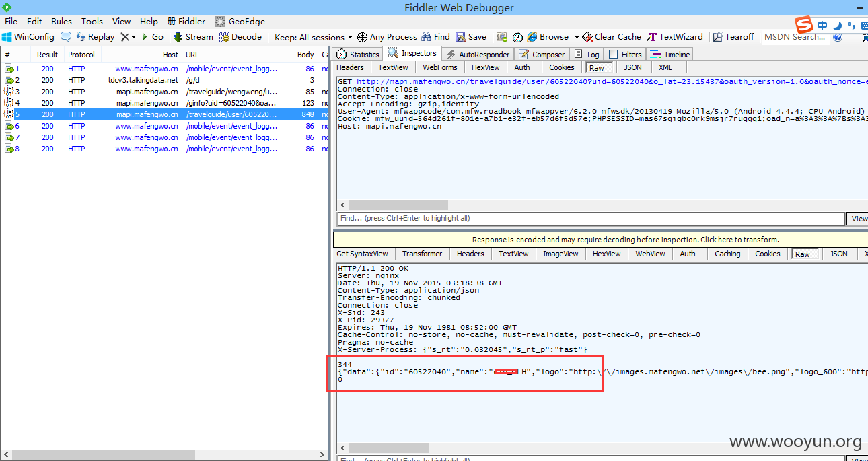868x461 pixels.
Task: Select session 3 /travelguide/wengweng
Action: 165,92
